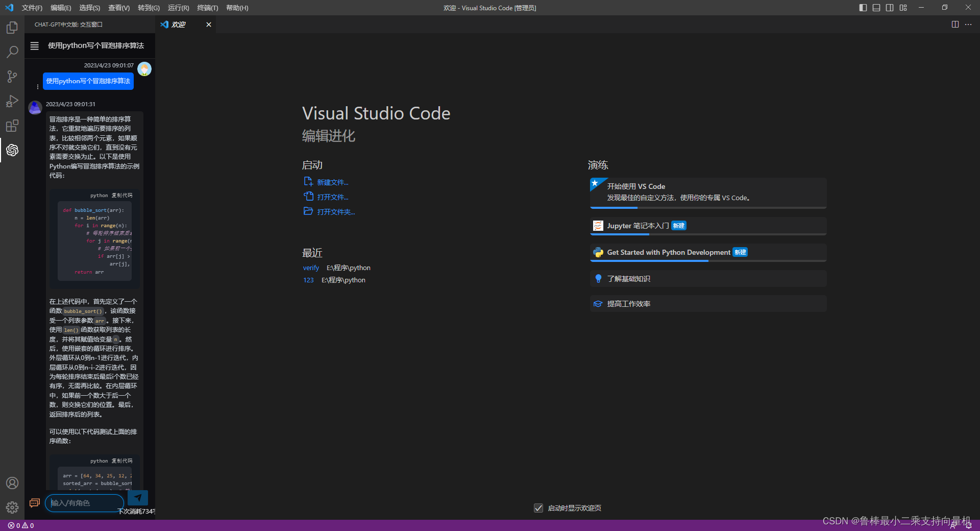Click the 新建文件... link
Screen dimensions: 980x531
pyautogui.click(x=333, y=182)
